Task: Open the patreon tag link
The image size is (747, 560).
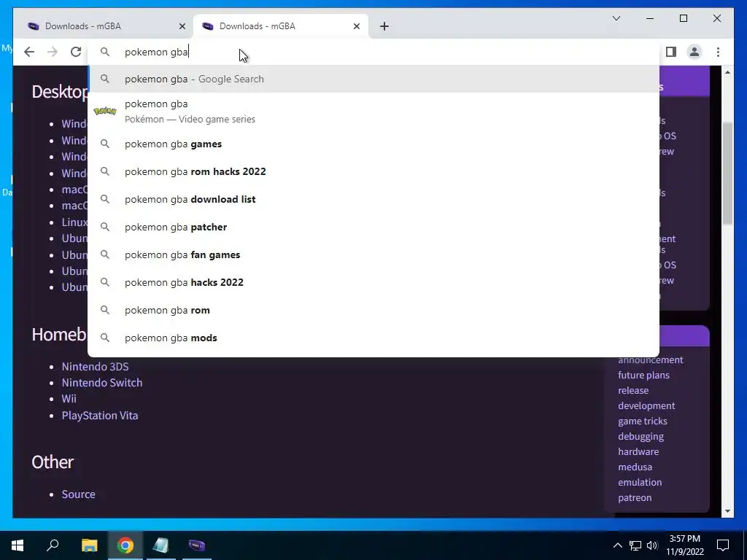Action: tap(635, 497)
